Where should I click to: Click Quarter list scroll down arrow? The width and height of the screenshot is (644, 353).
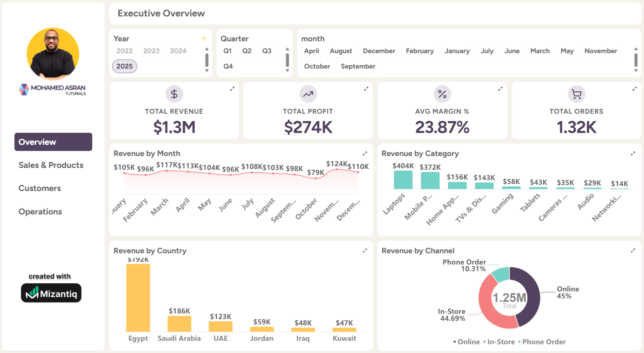click(x=287, y=71)
